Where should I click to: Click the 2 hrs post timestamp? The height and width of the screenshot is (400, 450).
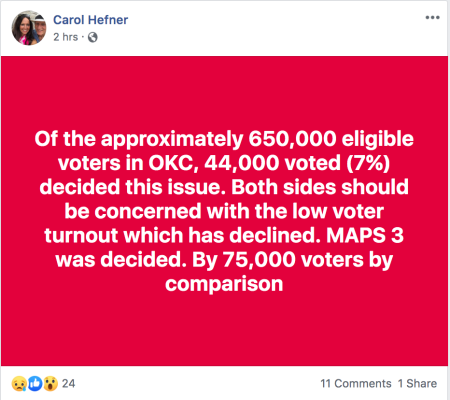(65, 37)
